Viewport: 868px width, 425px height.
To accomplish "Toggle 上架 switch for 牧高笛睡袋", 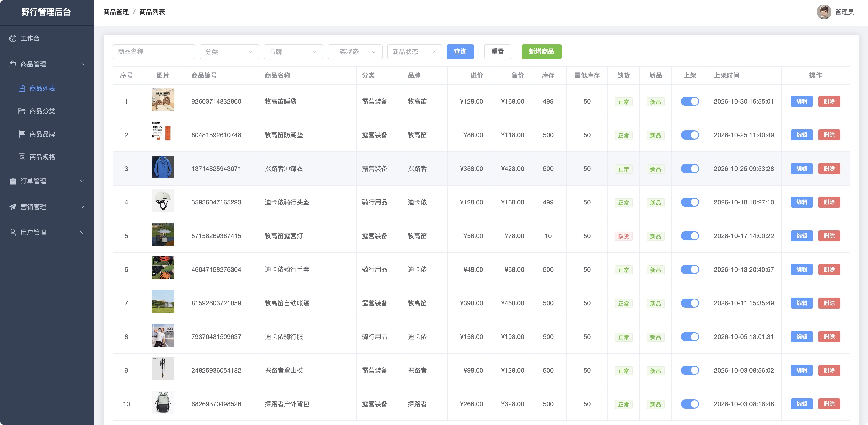I will (690, 101).
